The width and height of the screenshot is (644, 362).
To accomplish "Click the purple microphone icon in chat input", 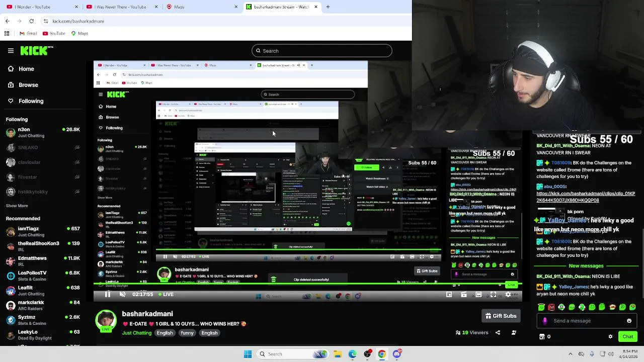I will [545, 321].
